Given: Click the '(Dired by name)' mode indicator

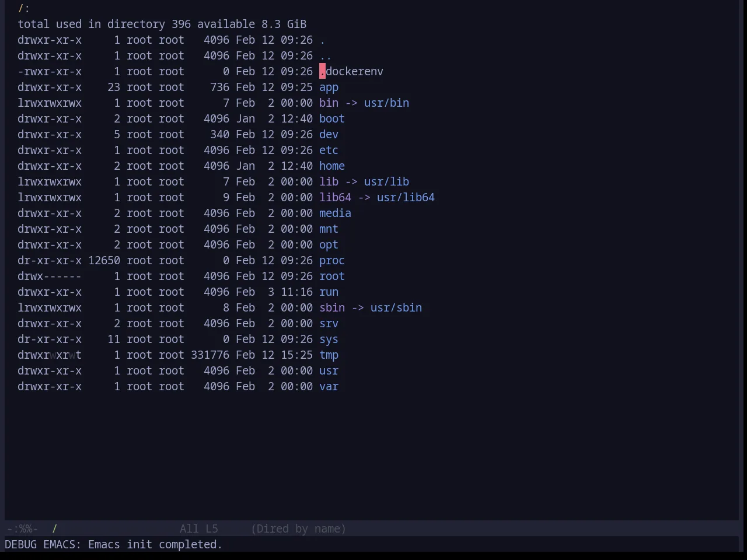Looking at the screenshot, I should click(x=298, y=529).
